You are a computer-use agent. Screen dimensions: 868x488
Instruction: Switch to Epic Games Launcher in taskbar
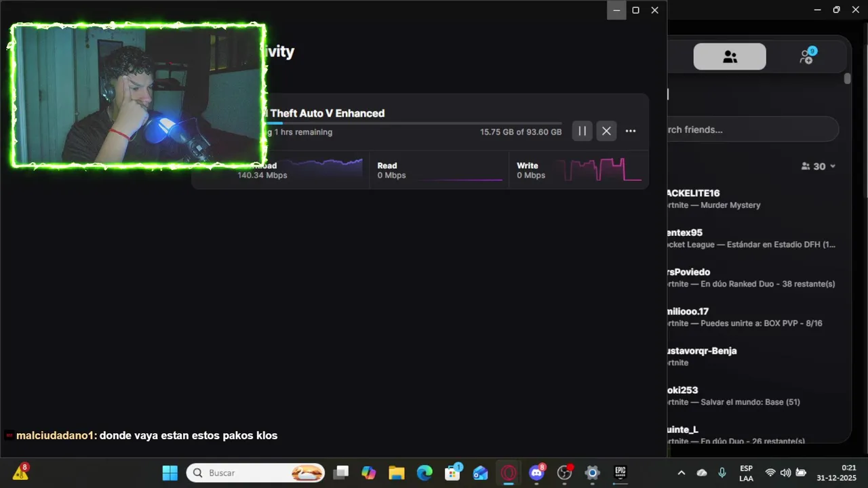(x=620, y=472)
